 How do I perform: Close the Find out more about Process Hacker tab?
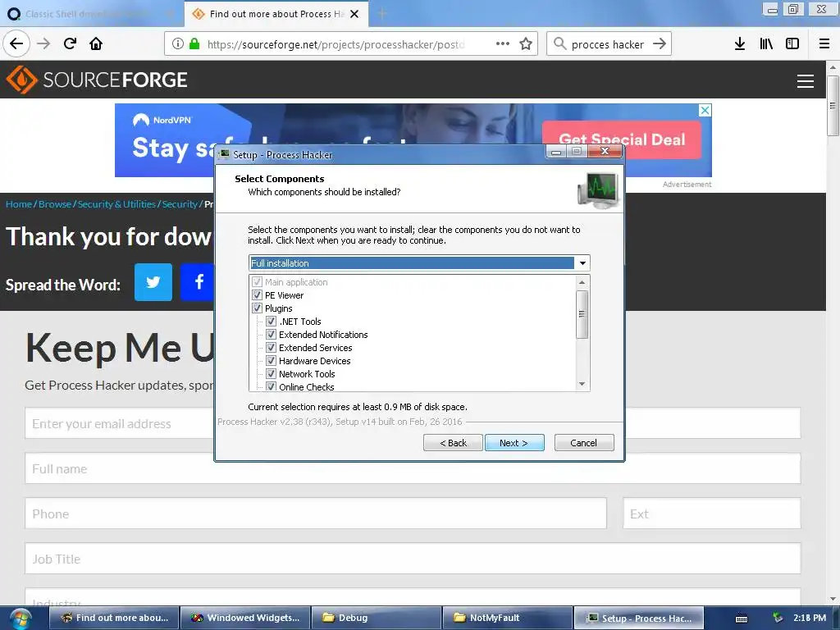point(354,14)
